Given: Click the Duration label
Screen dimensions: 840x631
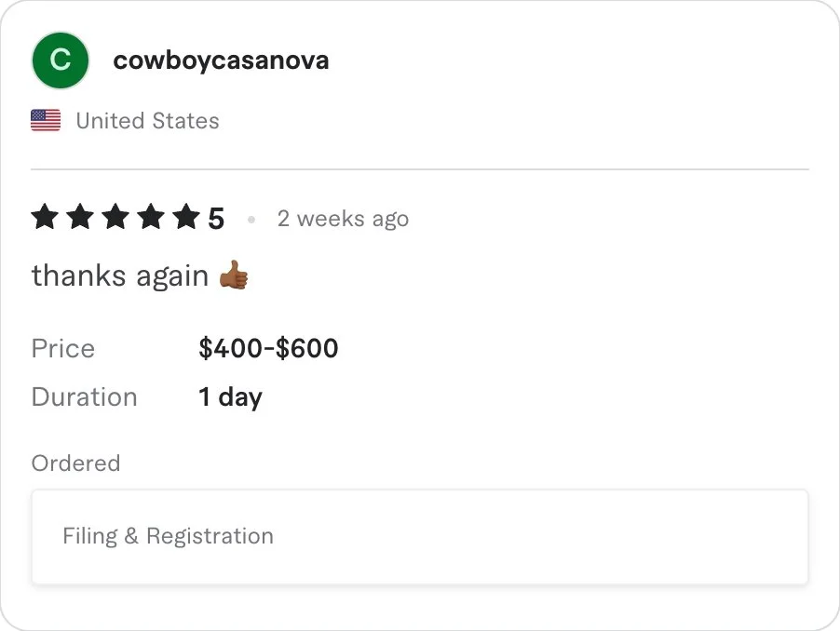Looking at the screenshot, I should point(84,397).
